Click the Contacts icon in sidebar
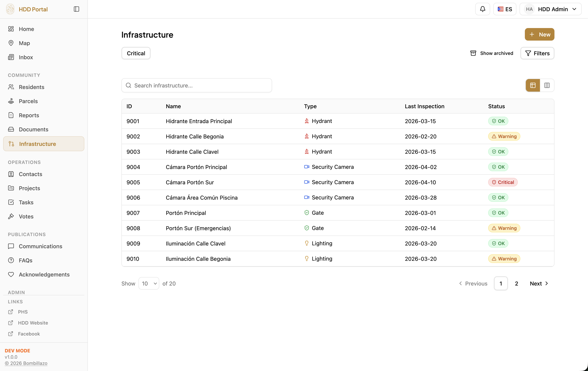 pyautogui.click(x=11, y=174)
